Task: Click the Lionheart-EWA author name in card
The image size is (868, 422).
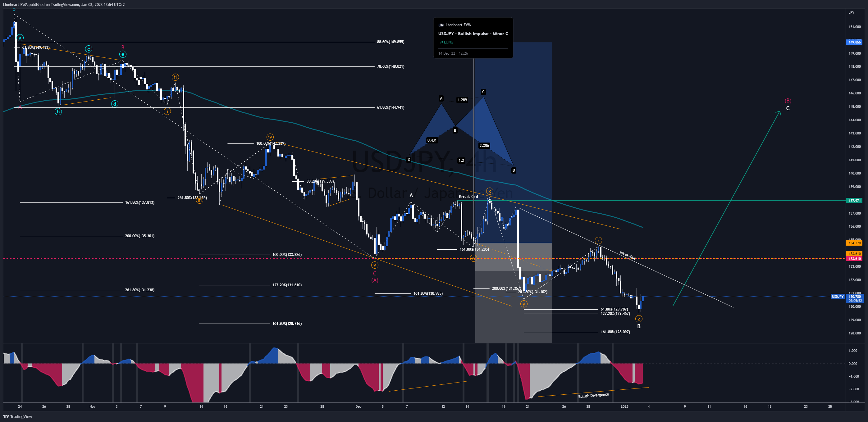Action: point(458,25)
